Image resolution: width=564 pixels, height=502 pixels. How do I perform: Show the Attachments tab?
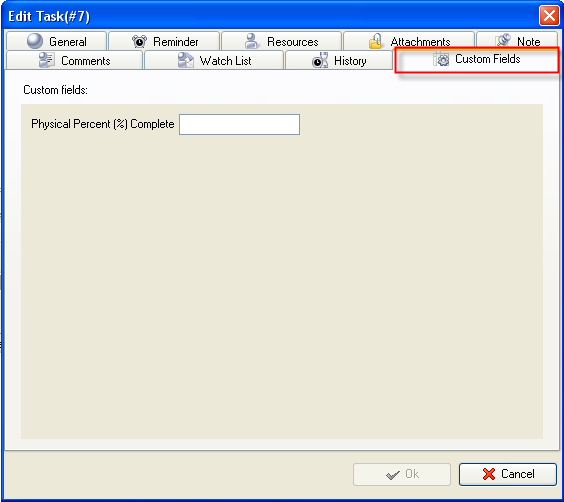[x=409, y=41]
